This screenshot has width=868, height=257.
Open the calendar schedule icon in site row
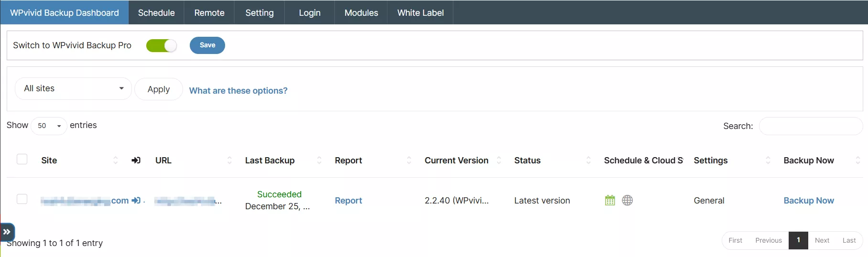610,201
